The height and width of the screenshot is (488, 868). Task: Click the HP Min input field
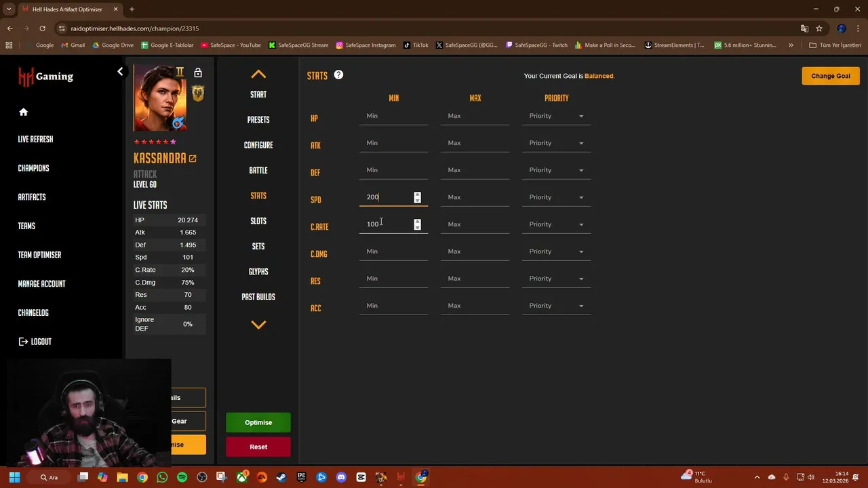(393, 116)
